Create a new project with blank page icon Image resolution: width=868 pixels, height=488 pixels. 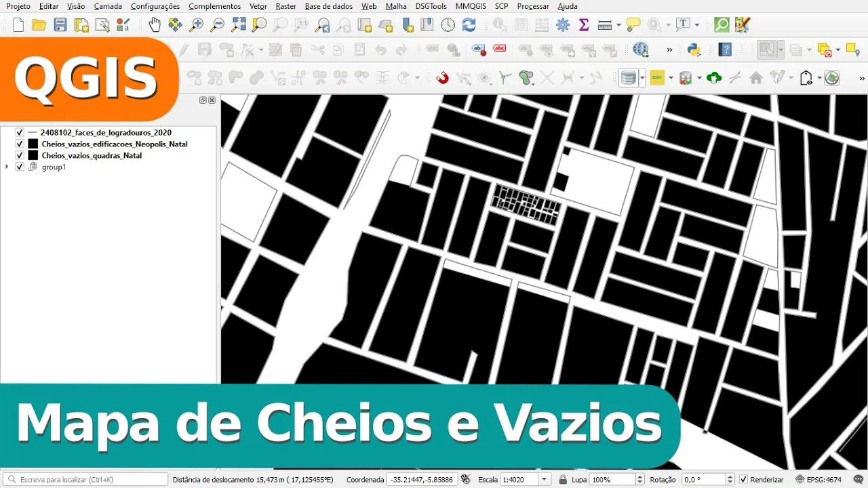(x=18, y=25)
